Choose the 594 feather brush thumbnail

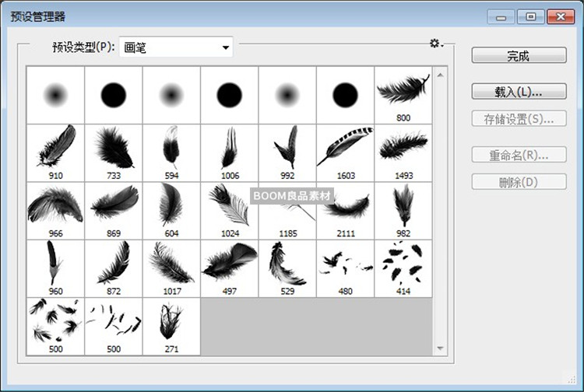pos(172,153)
